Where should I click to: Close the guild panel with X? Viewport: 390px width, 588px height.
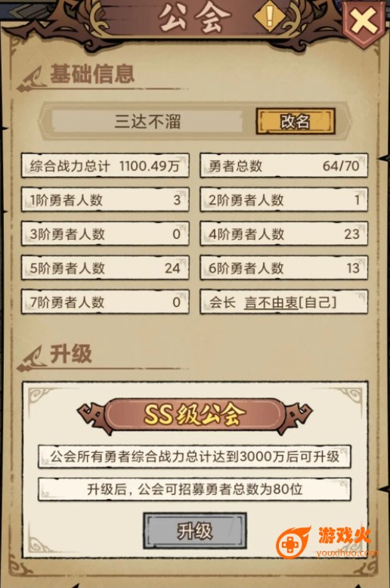pos(364,21)
